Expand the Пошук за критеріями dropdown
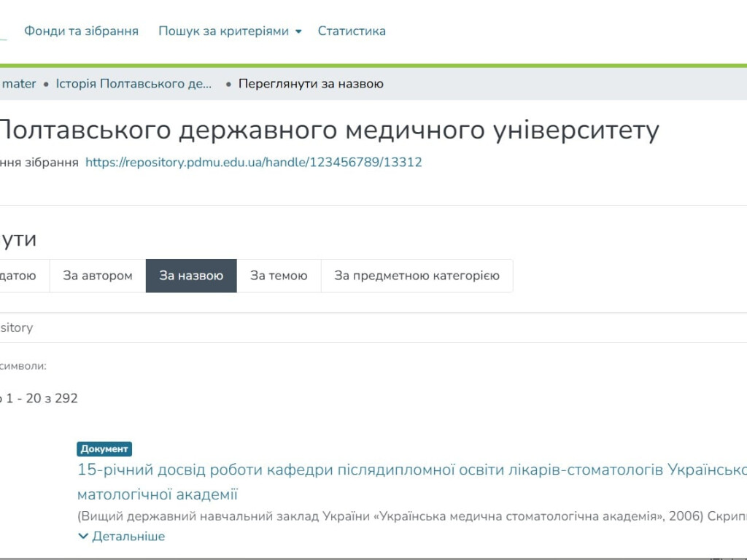747x560 pixels. pyautogui.click(x=223, y=31)
